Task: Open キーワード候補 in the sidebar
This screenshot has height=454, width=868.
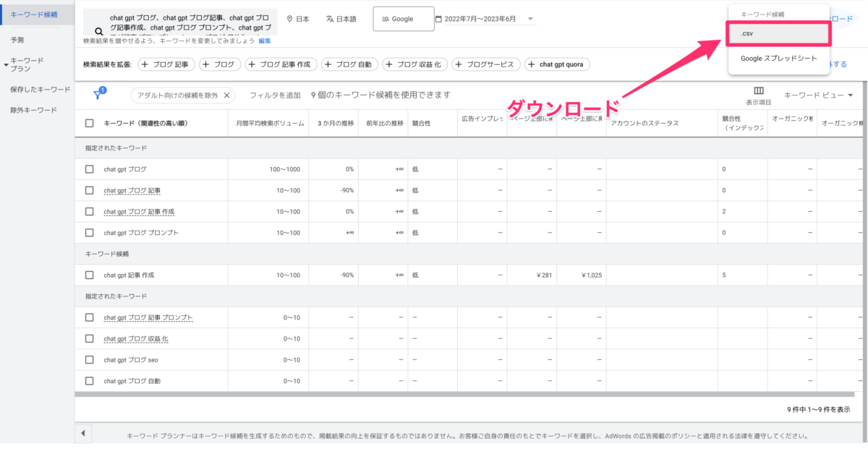Action: (x=36, y=14)
